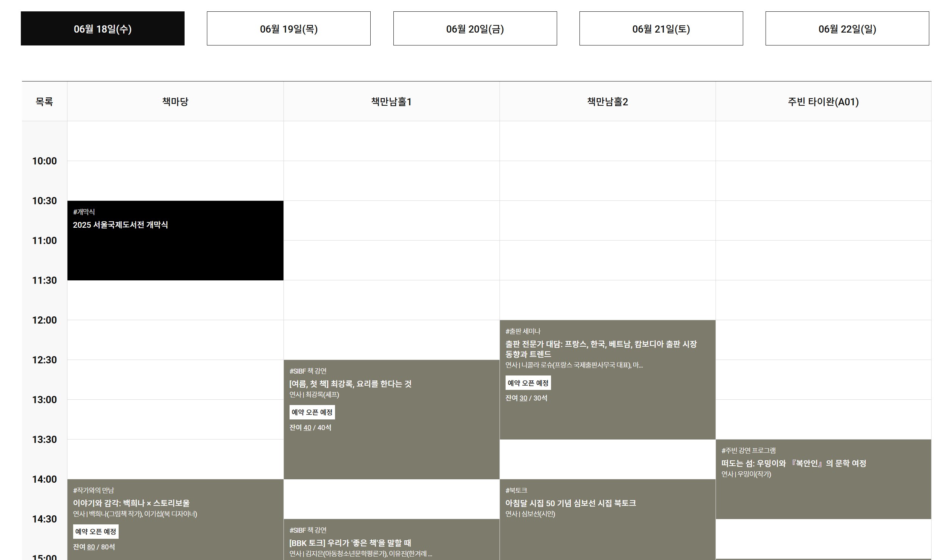
Task: Click the 책만남홀1 column header
Action: [391, 102]
